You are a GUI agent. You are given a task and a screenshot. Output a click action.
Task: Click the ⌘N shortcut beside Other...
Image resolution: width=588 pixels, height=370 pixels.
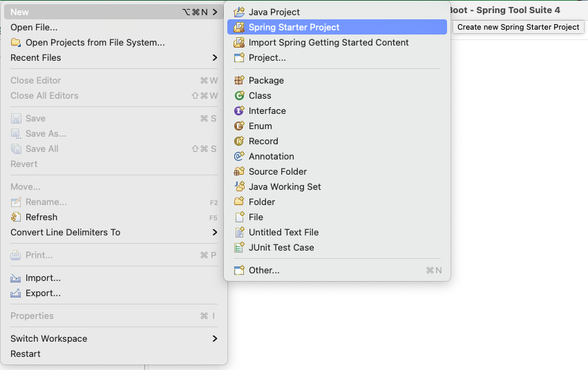(x=434, y=271)
